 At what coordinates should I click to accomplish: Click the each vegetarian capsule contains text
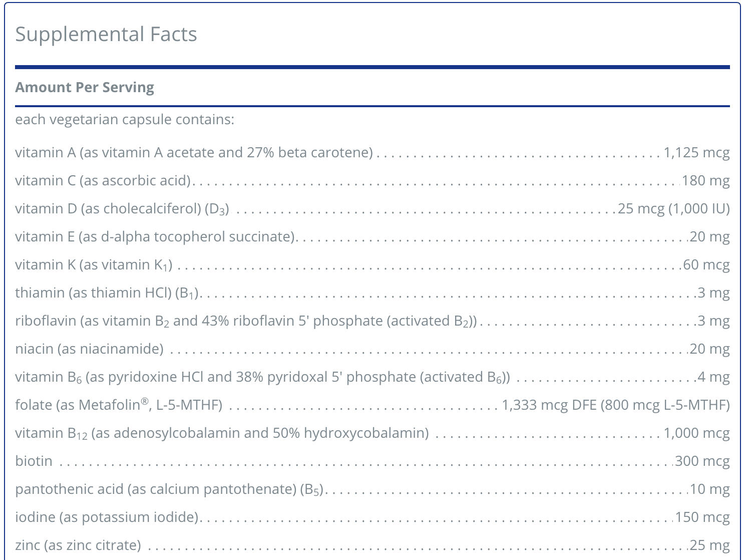coord(125,120)
